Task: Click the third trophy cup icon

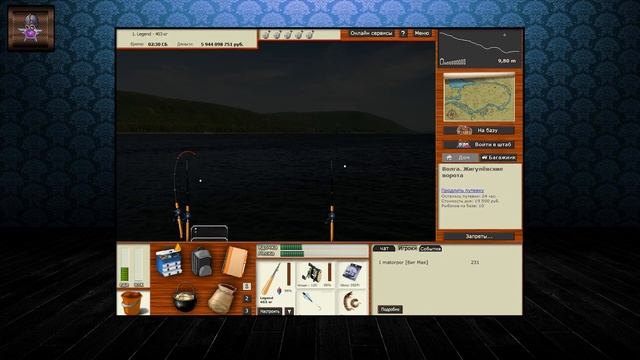Action: tap(288, 35)
